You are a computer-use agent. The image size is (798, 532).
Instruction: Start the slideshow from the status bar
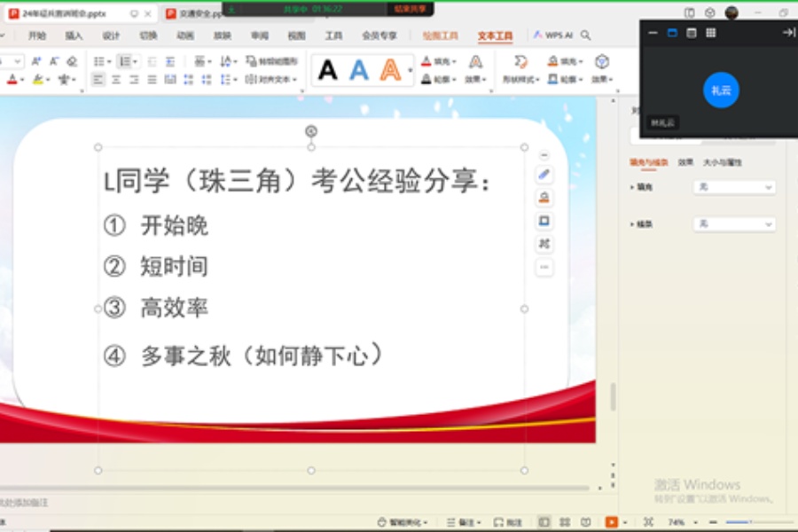[x=610, y=521]
